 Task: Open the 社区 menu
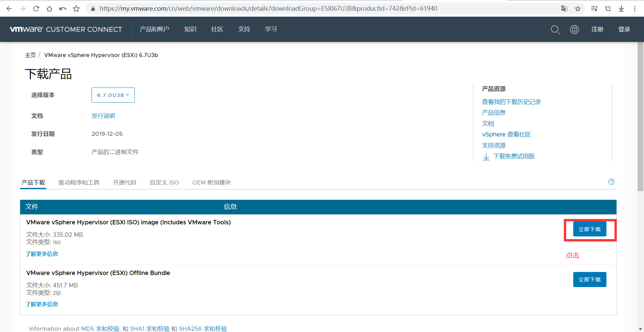click(217, 29)
